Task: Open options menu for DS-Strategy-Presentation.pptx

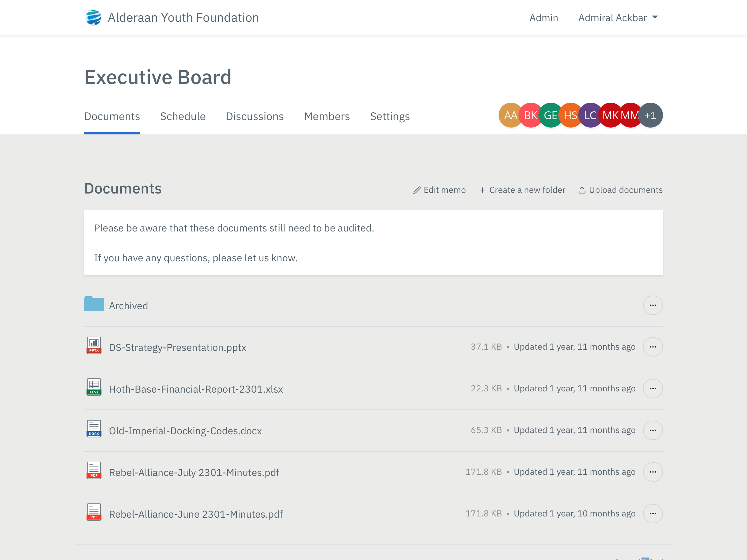Action: coord(652,347)
